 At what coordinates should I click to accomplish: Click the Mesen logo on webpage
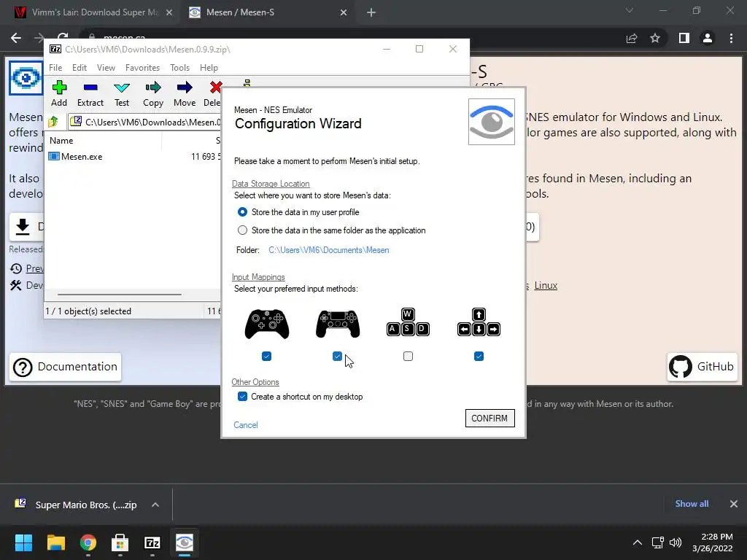(x=26, y=77)
